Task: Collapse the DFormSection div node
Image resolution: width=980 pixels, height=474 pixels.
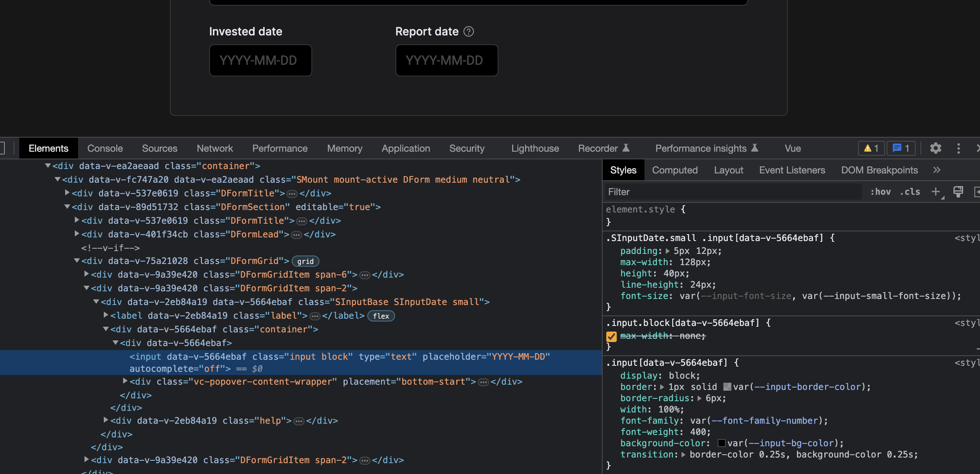Action: [x=67, y=206]
